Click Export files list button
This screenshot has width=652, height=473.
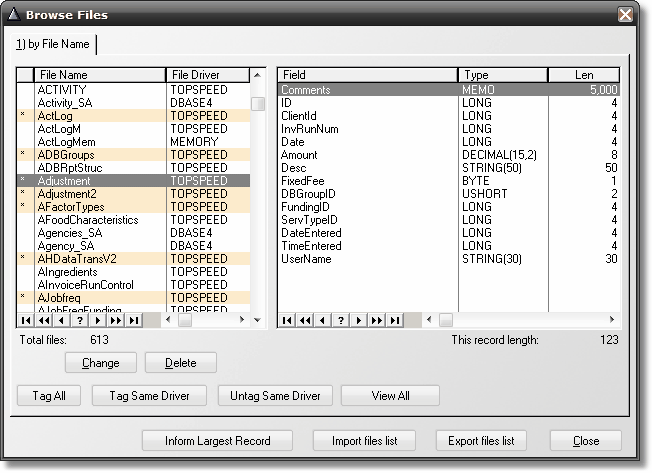481,441
